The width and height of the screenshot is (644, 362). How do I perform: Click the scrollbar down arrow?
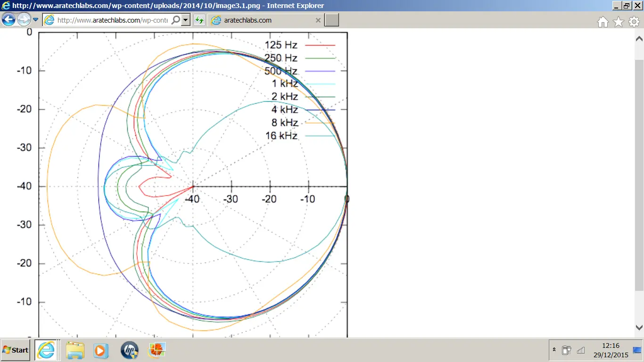639,327
